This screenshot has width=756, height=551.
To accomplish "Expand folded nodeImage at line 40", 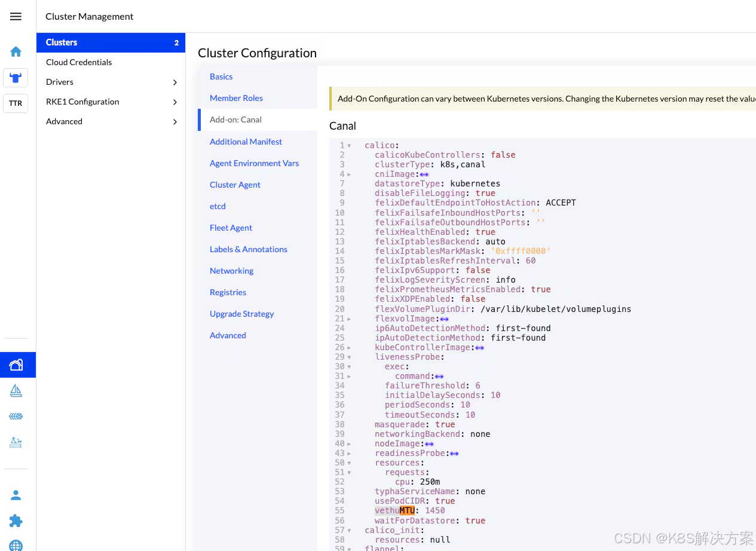I will [x=349, y=443].
